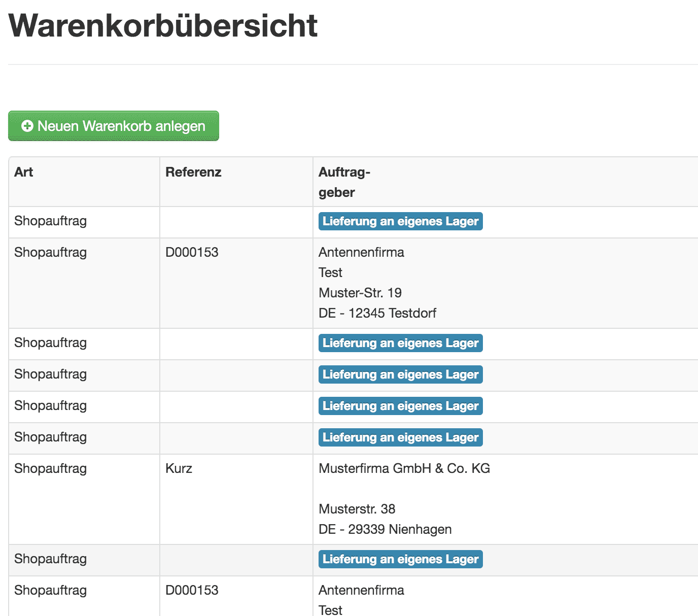The width and height of the screenshot is (698, 616).
Task: Select DE - 29339 Nienhagen text
Action: pos(385,529)
